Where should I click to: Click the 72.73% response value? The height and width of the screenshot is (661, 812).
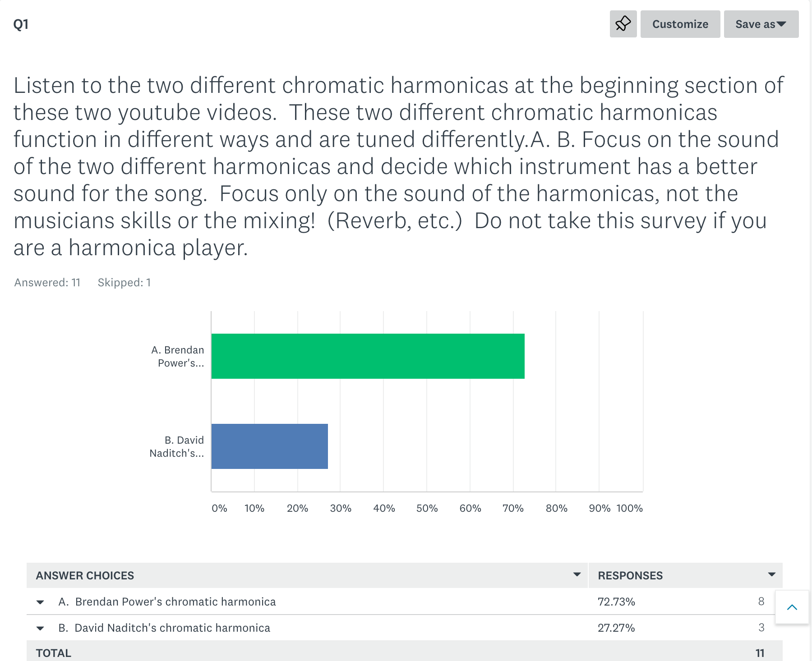616,602
